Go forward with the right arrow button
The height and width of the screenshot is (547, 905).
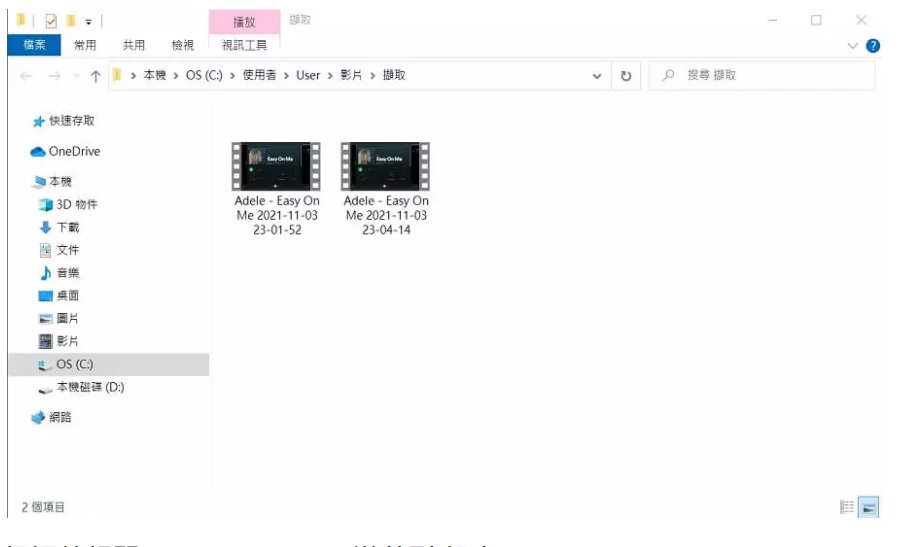54,76
